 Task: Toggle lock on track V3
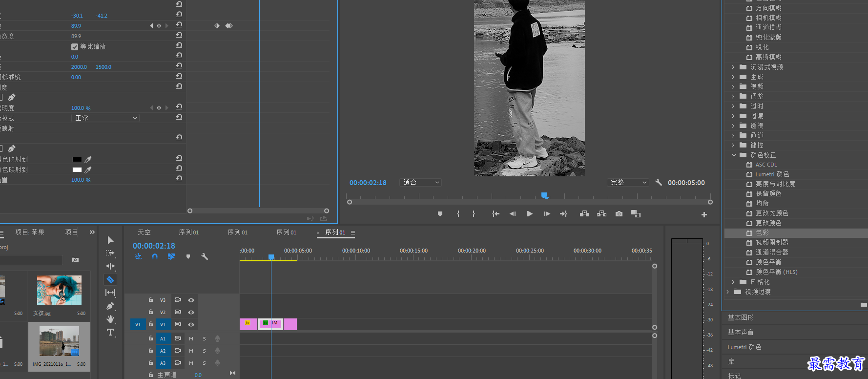[151, 300]
